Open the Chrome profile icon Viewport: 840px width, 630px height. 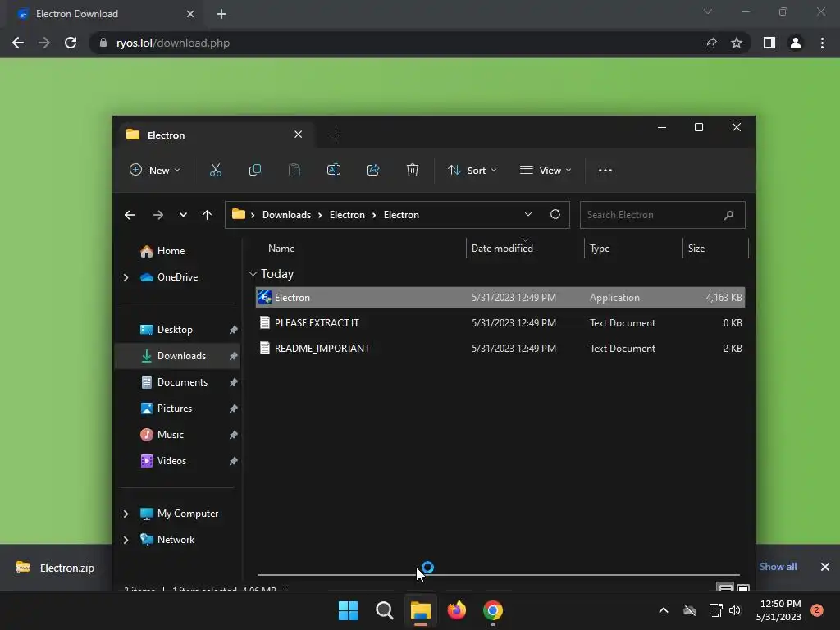[x=796, y=43]
